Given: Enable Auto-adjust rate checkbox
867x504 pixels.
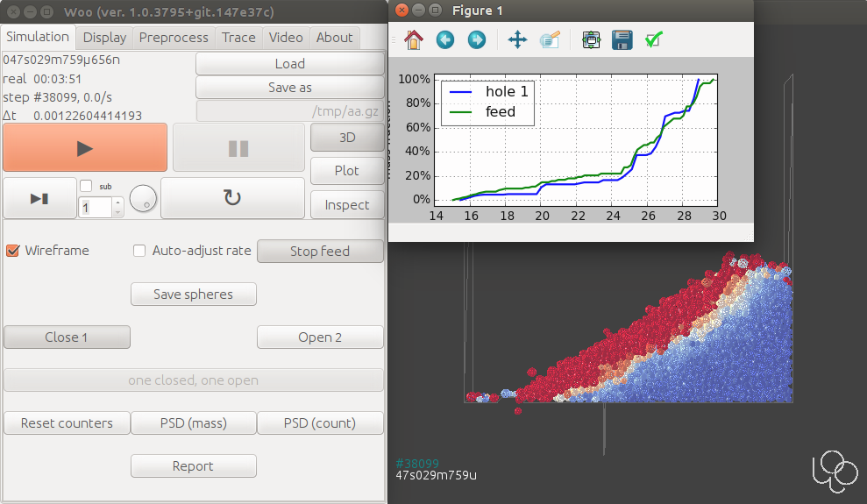Looking at the screenshot, I should click(139, 251).
